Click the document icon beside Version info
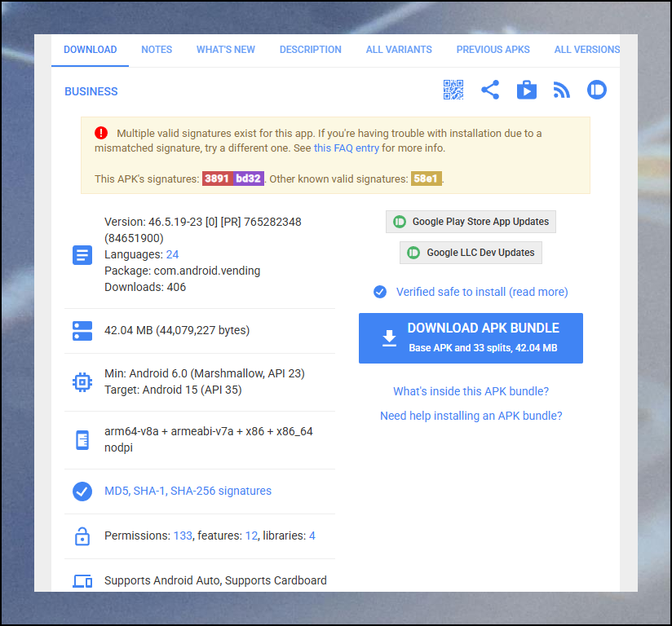The image size is (672, 626). pos(82,255)
